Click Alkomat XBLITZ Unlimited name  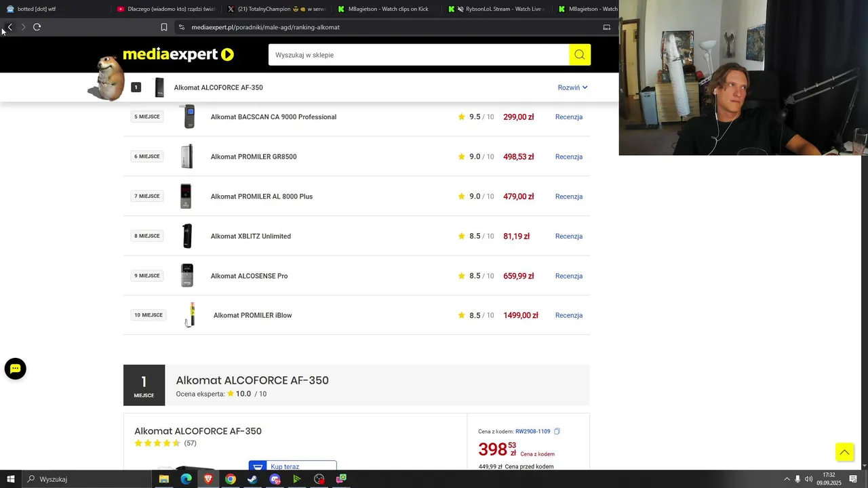click(251, 236)
